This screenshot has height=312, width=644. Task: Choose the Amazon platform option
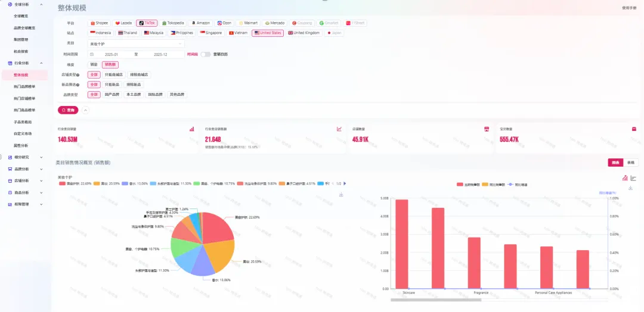tap(200, 23)
